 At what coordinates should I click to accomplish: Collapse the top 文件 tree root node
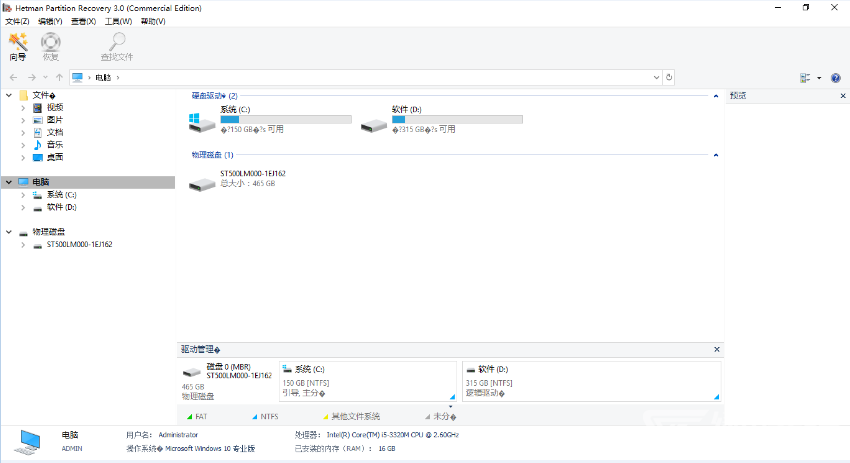[9, 95]
